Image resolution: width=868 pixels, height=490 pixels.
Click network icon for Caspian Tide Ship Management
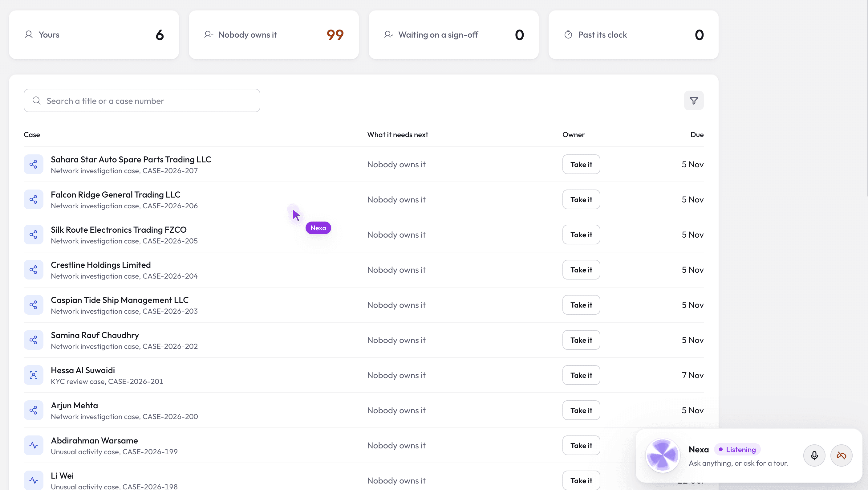click(x=33, y=304)
